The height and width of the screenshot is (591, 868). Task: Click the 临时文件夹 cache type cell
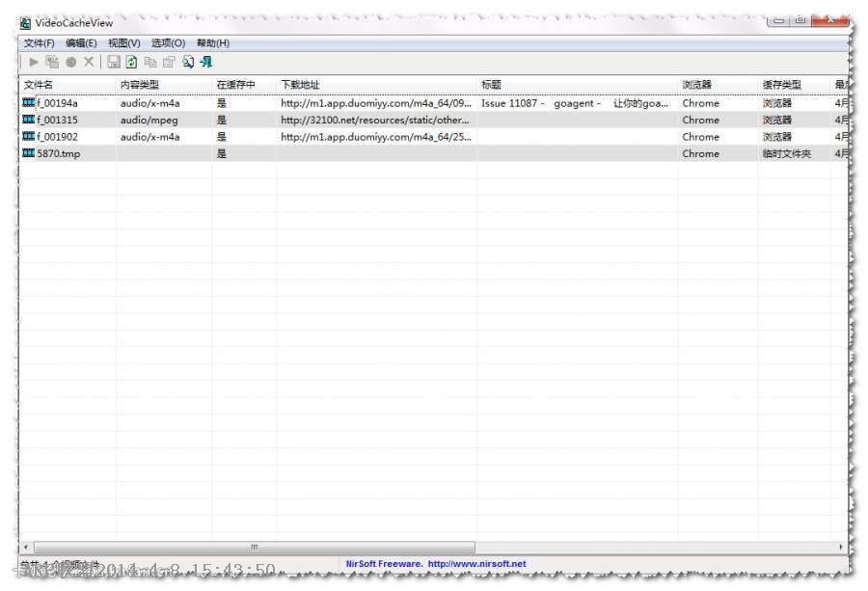click(x=786, y=153)
